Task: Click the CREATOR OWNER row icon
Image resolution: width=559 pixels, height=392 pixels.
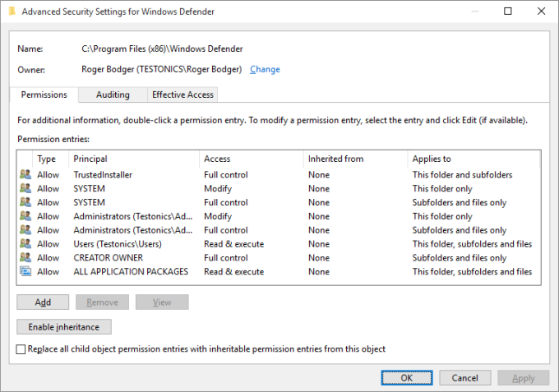Action: pos(25,258)
